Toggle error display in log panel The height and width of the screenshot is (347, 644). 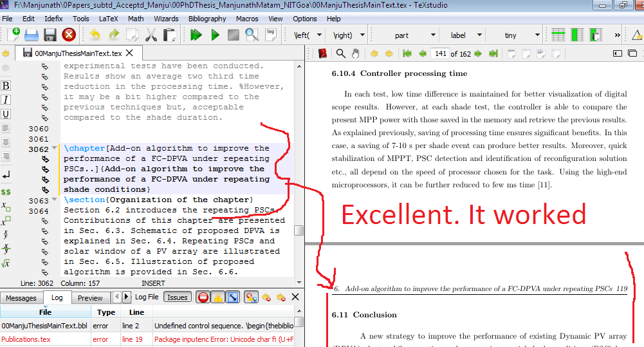click(x=203, y=297)
